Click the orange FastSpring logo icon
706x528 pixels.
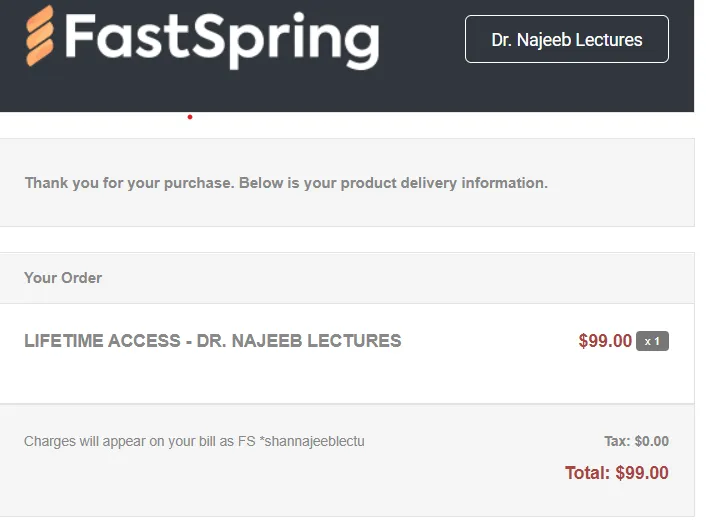(40, 36)
